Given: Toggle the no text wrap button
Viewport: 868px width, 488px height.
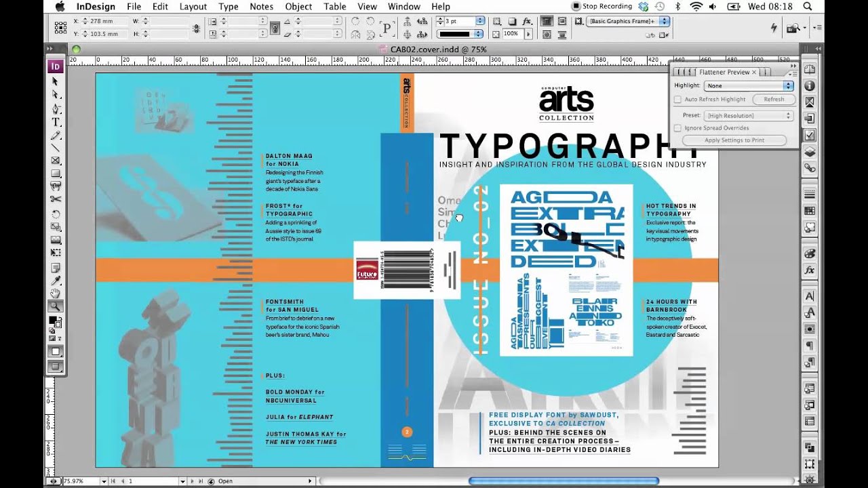Looking at the screenshot, I should point(547,21).
